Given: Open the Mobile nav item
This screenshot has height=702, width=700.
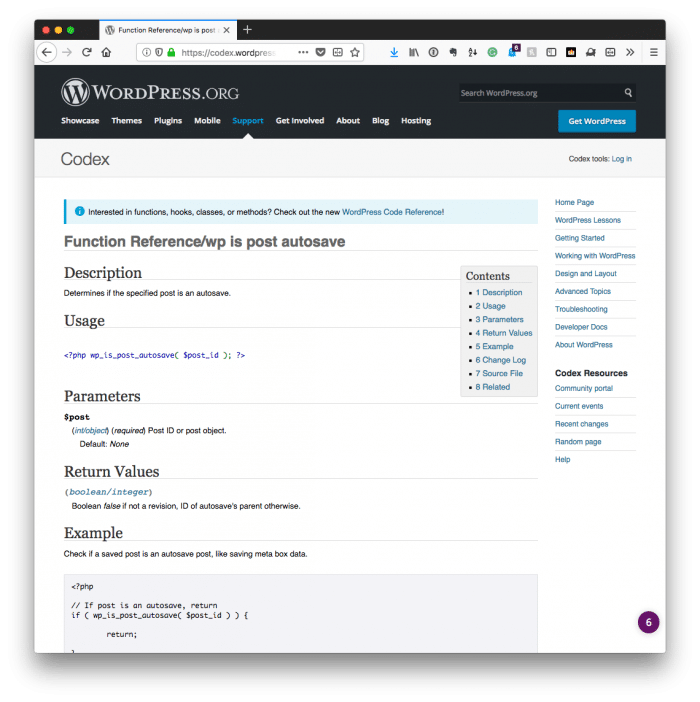Looking at the screenshot, I should 207,120.
